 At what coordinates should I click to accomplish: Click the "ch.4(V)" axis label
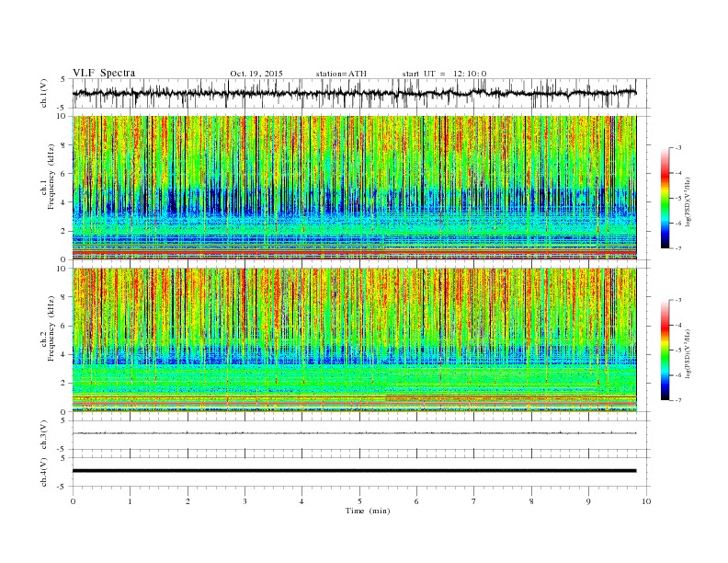44,472
